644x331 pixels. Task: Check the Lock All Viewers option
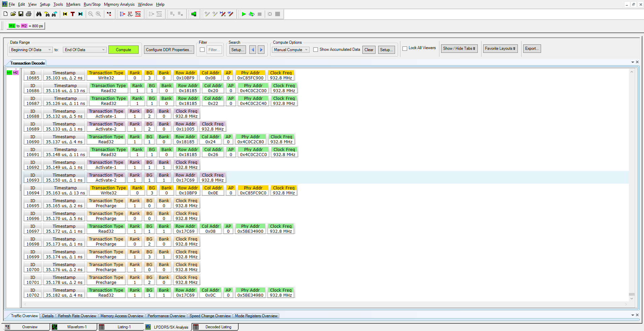(405, 48)
